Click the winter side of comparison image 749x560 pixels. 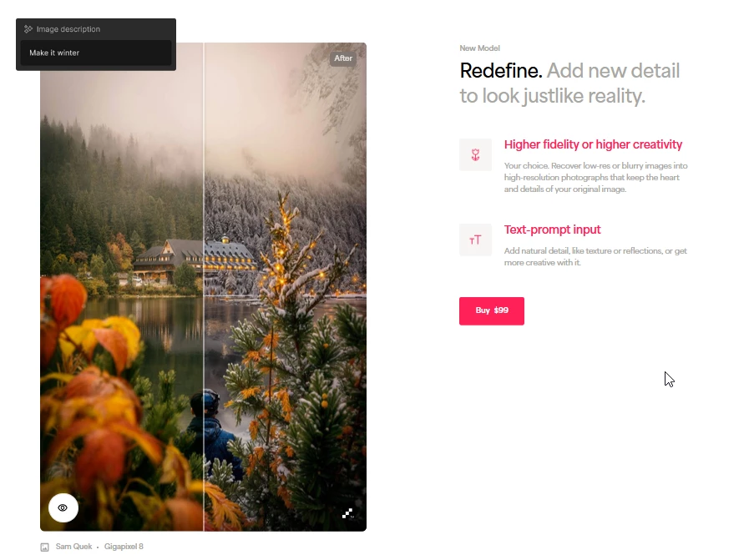[x=286, y=286]
